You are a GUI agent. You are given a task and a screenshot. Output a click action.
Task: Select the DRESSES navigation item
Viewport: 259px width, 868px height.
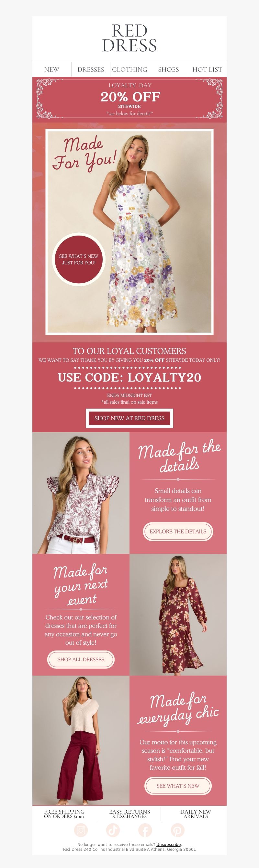point(91,69)
